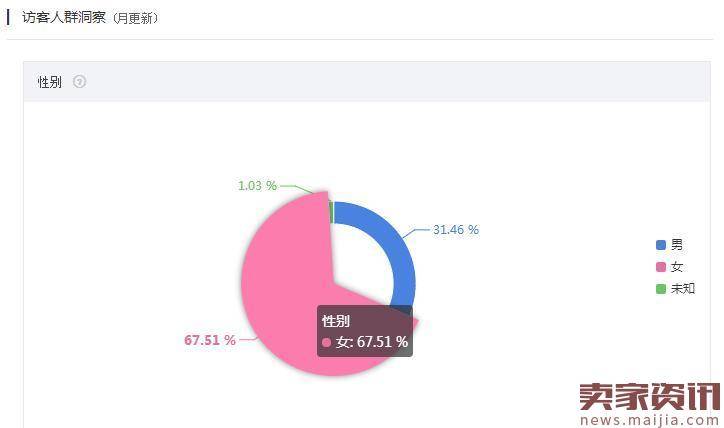
Task: Click the green 未知 legend color square
Action: click(x=661, y=289)
